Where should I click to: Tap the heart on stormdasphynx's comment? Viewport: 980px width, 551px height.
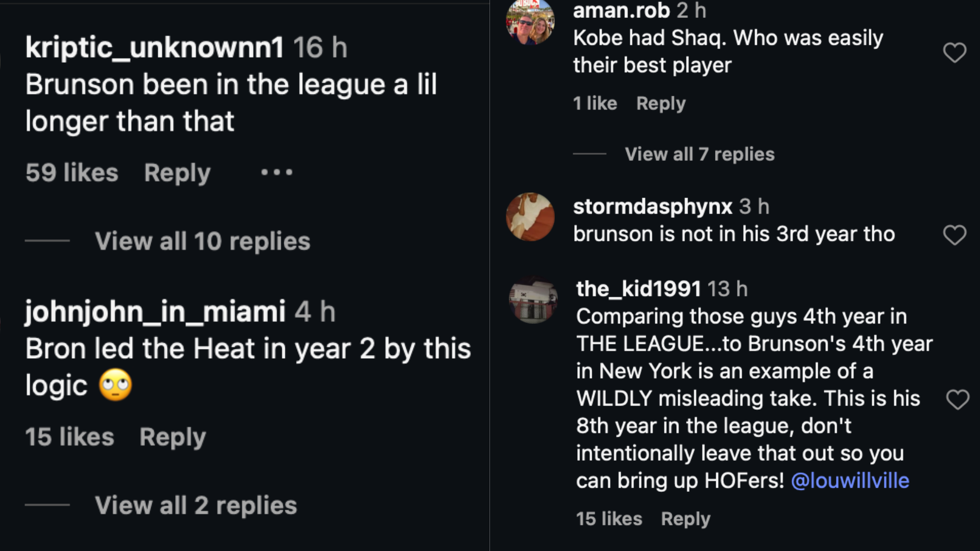[954, 235]
